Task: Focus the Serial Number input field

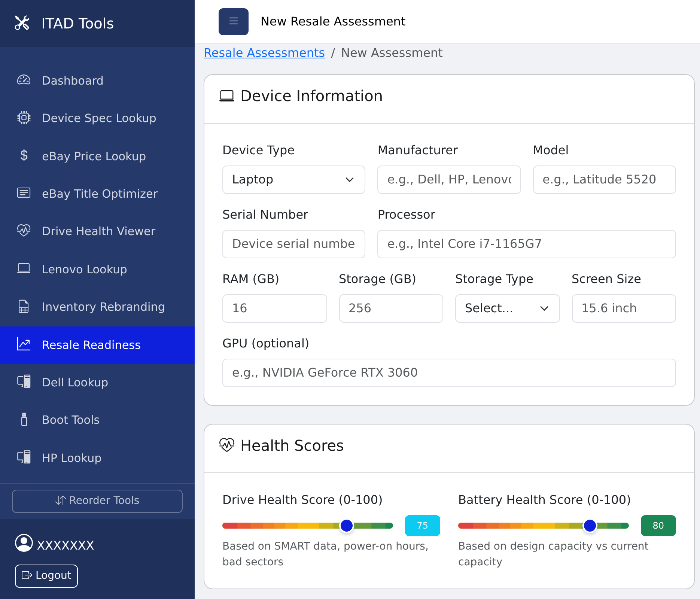Action: (294, 244)
